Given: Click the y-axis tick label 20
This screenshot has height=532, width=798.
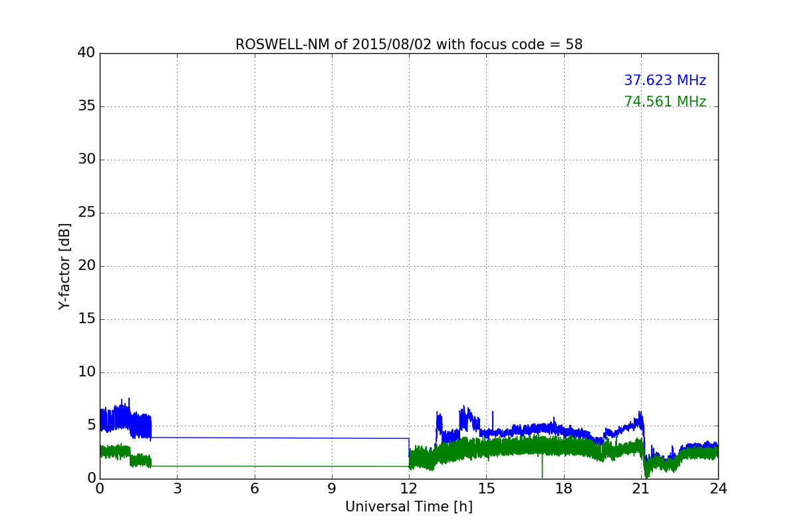Looking at the screenshot, I should 86,266.
